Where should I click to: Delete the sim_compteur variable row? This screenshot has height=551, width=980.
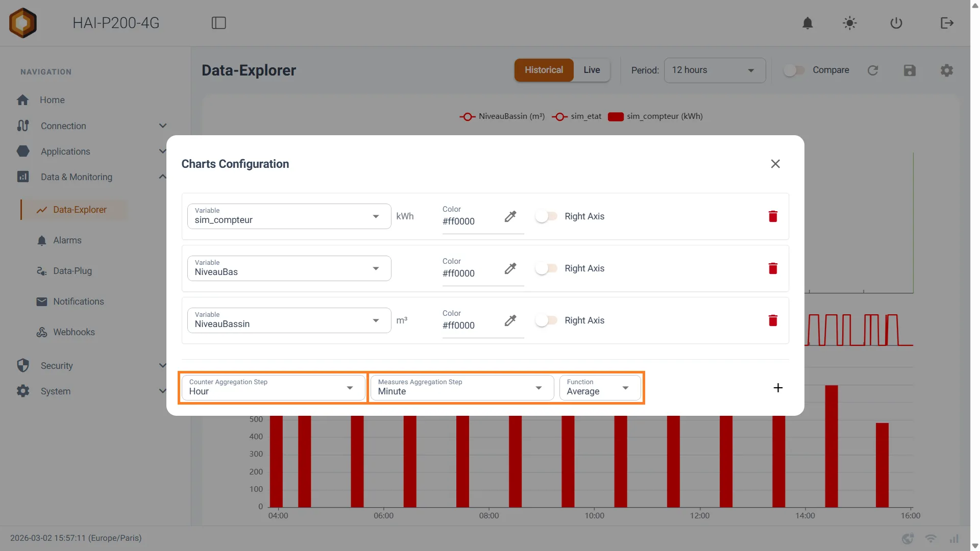coord(773,216)
